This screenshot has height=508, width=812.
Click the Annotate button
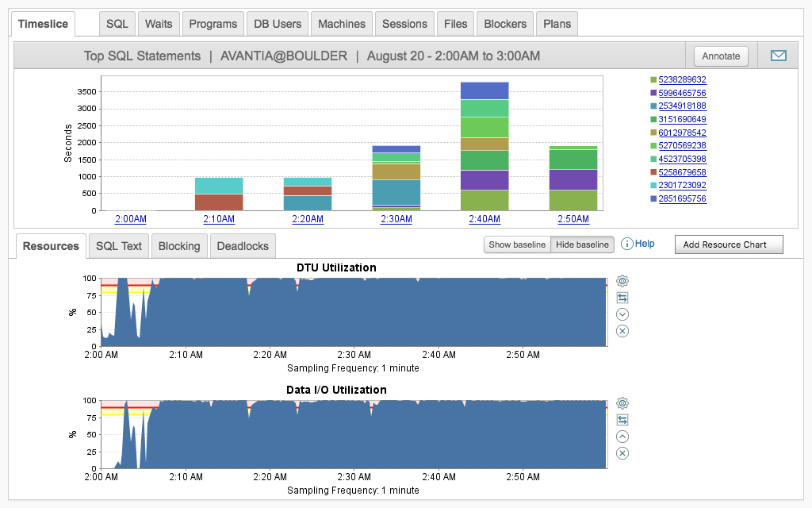pos(720,56)
